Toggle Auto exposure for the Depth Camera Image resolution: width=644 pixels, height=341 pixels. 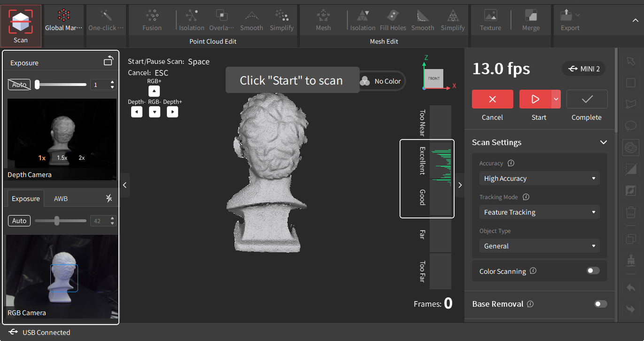tap(19, 84)
